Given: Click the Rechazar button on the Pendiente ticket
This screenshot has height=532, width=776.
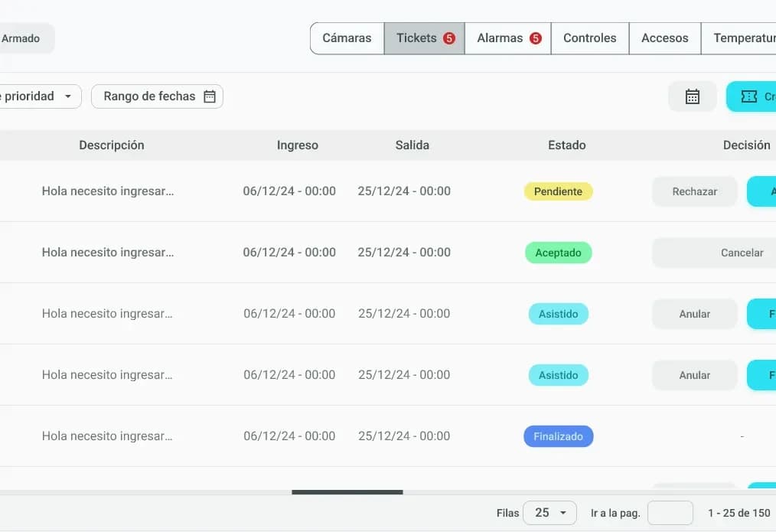Looking at the screenshot, I should click(x=693, y=191).
